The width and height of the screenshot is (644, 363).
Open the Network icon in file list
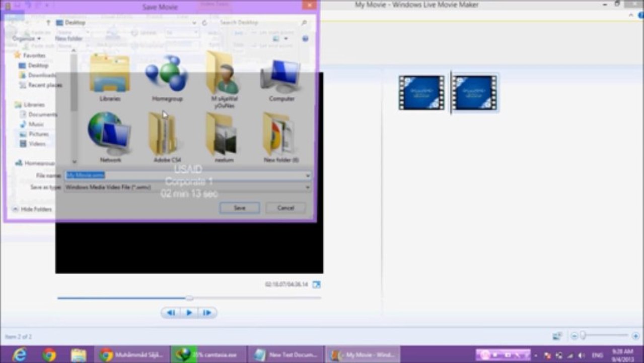tap(110, 137)
